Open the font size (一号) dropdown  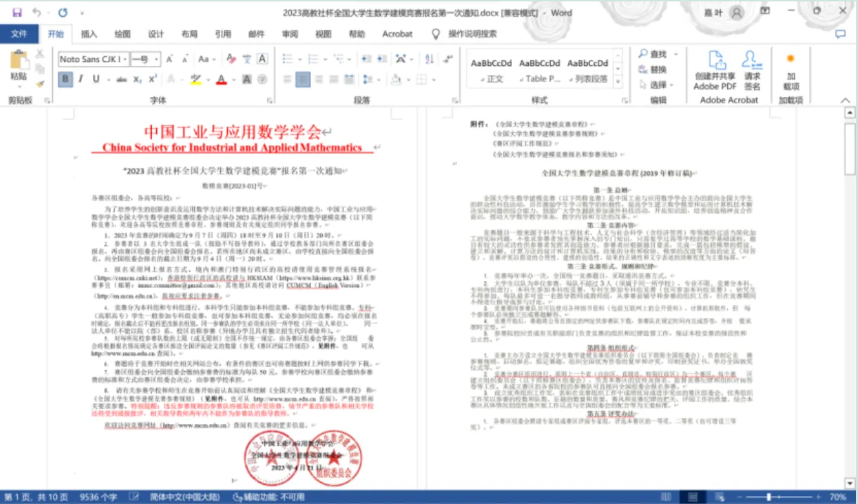click(x=156, y=59)
